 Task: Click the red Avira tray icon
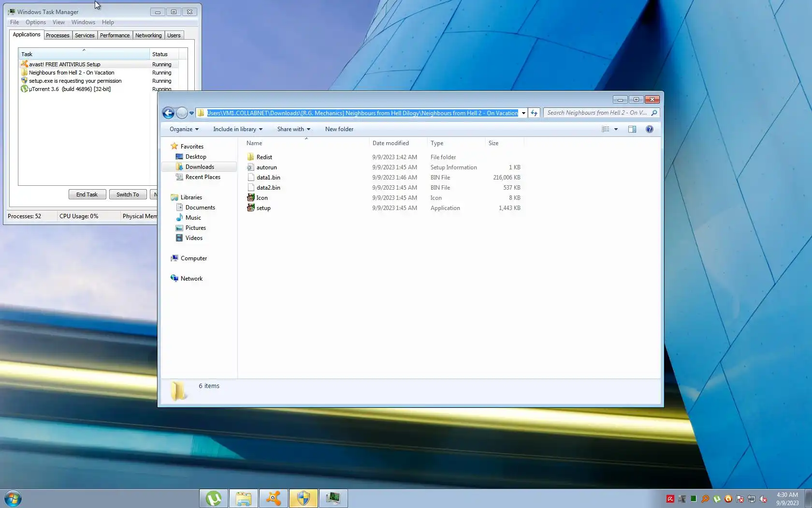tap(670, 499)
